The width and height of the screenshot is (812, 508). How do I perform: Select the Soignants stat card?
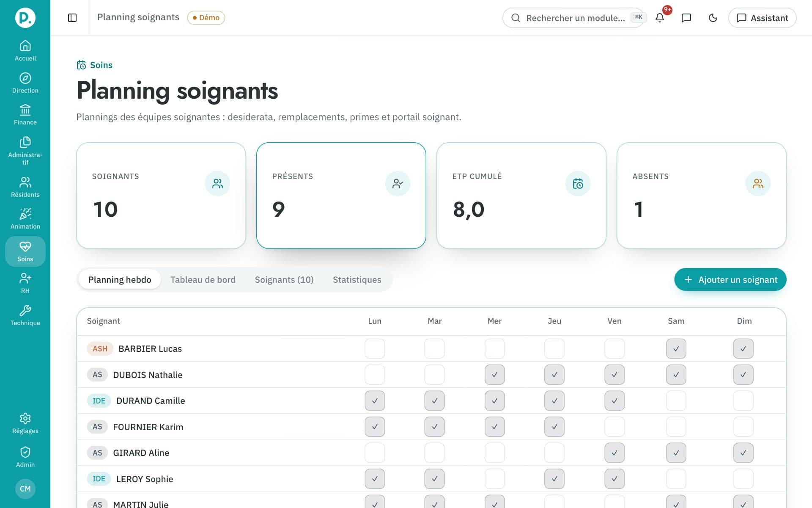(x=161, y=196)
